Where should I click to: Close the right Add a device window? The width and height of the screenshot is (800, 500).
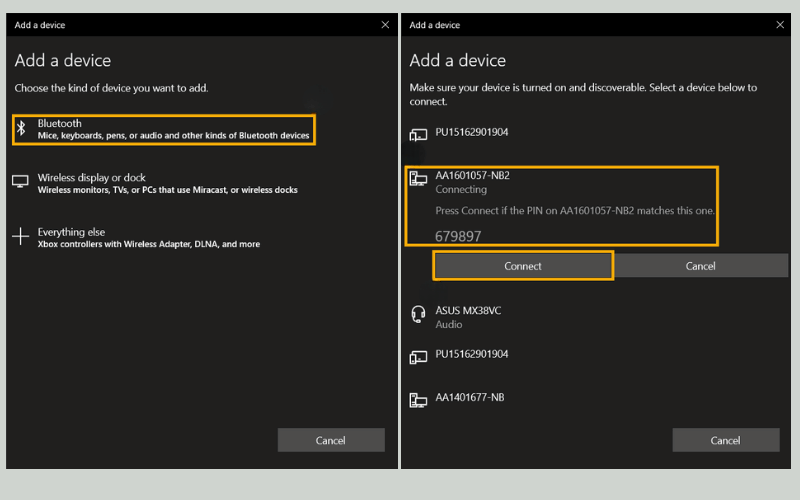click(780, 24)
